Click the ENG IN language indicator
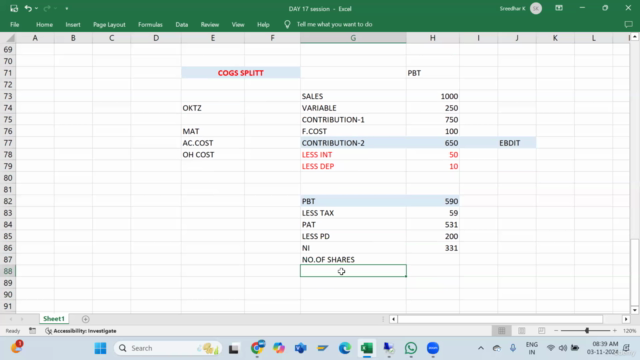Viewport: 640px width, 360px height. pyautogui.click(x=532, y=348)
